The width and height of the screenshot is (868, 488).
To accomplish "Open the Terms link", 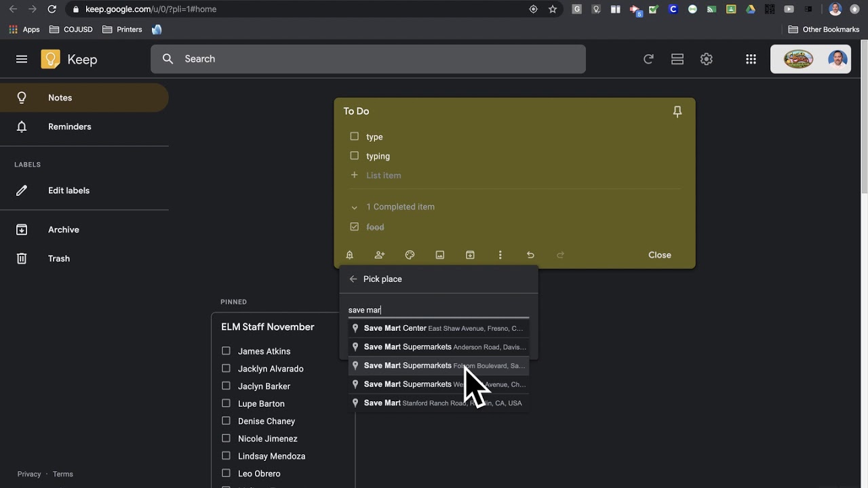I will [63, 474].
